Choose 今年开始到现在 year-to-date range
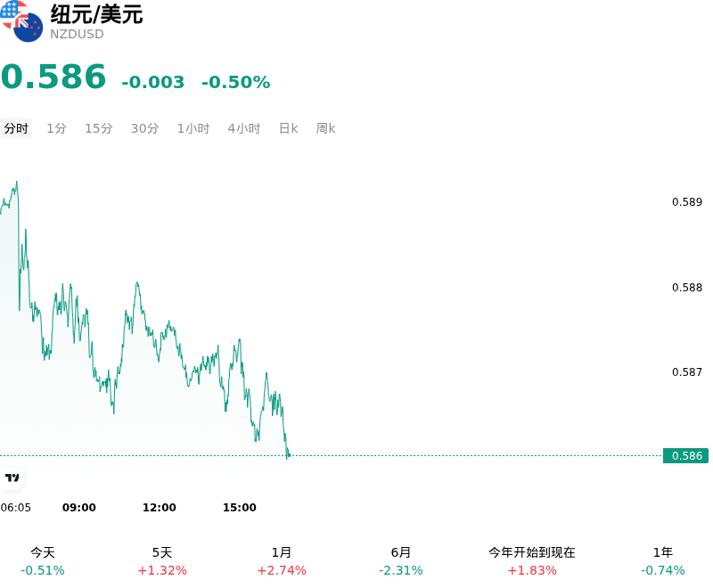 [532, 561]
